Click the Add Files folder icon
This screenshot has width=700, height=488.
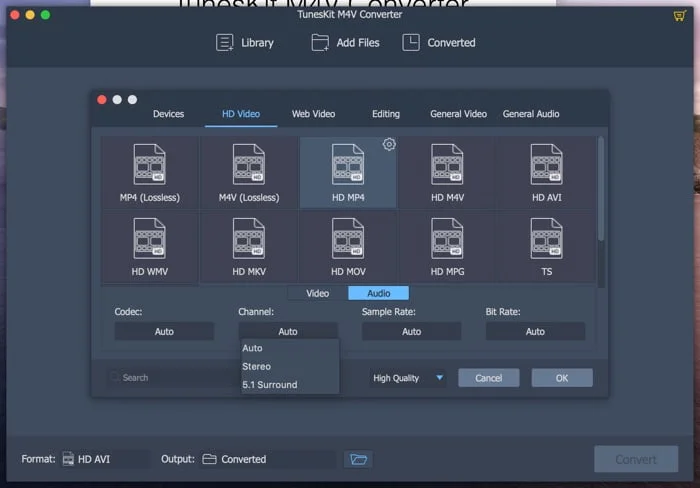[x=320, y=43]
